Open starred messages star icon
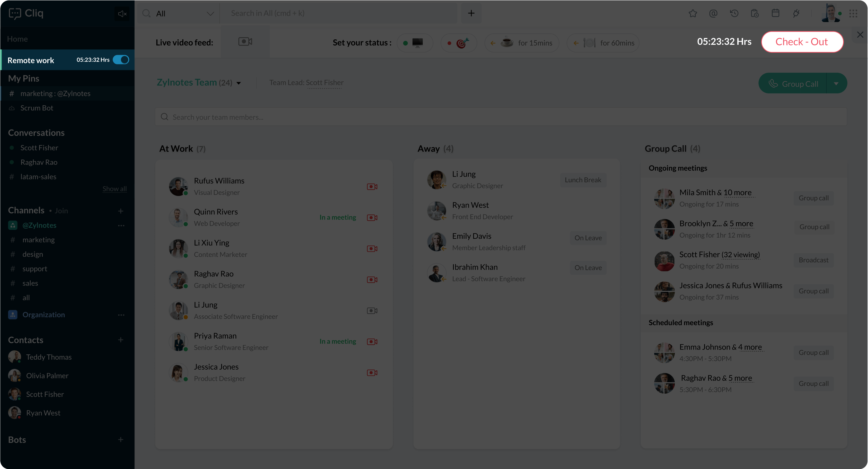Screen dimensions: 868x469 point(693,13)
